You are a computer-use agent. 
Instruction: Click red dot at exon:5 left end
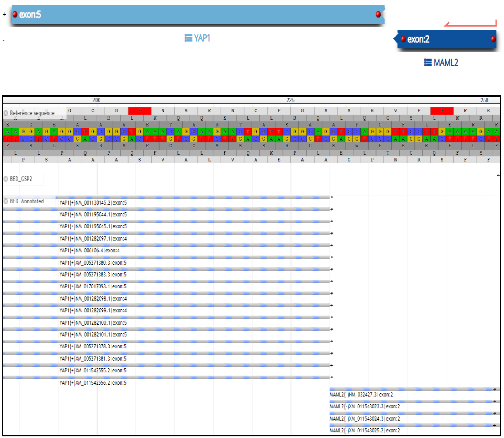pos(15,14)
